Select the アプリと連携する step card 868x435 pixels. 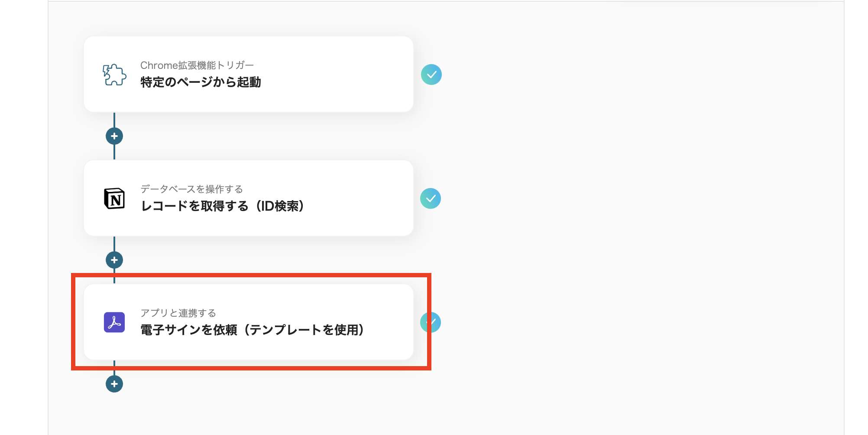(x=249, y=322)
